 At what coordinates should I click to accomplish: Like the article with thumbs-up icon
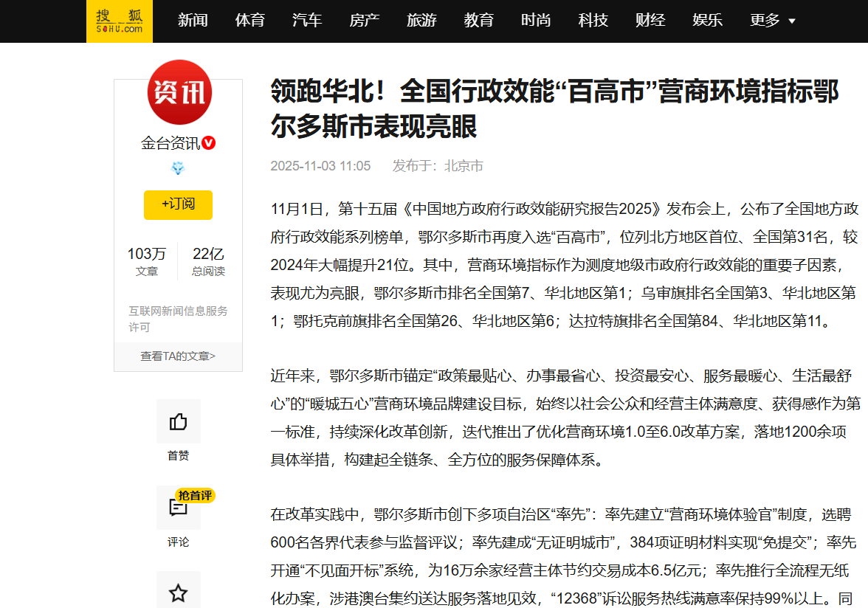click(x=178, y=422)
